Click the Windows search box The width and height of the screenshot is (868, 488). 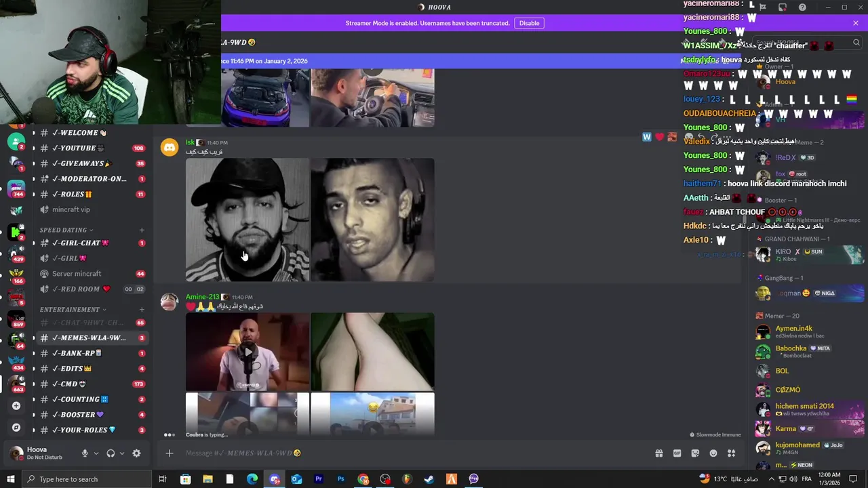click(x=87, y=479)
